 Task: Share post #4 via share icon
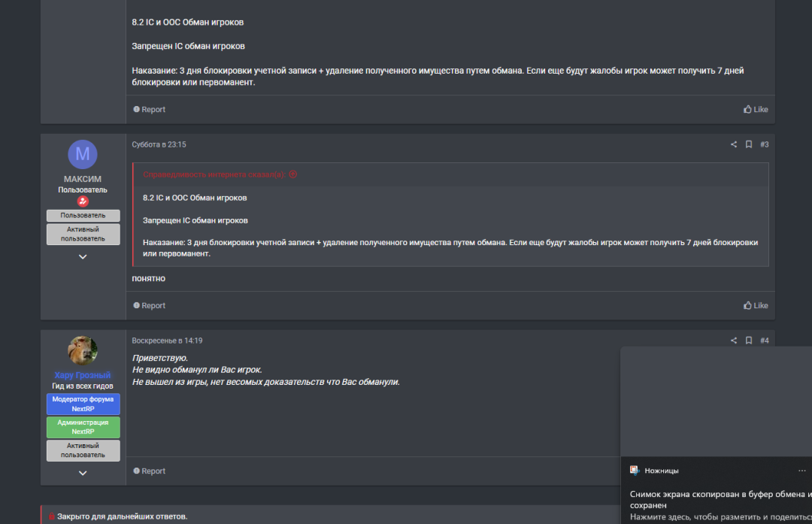(x=734, y=340)
